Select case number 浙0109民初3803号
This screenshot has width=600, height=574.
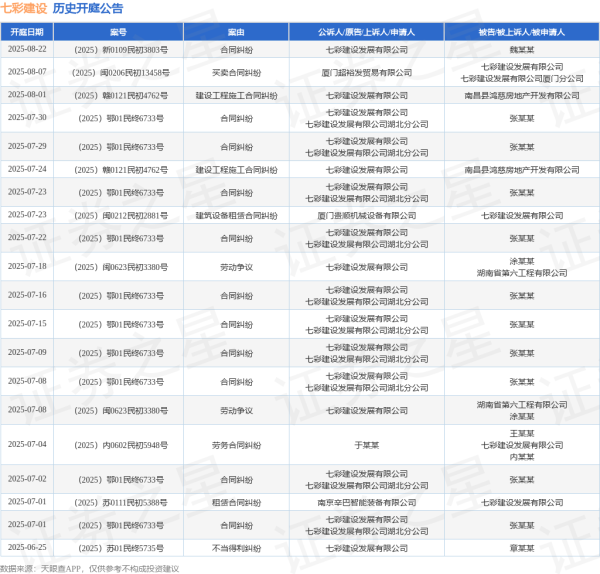121,50
